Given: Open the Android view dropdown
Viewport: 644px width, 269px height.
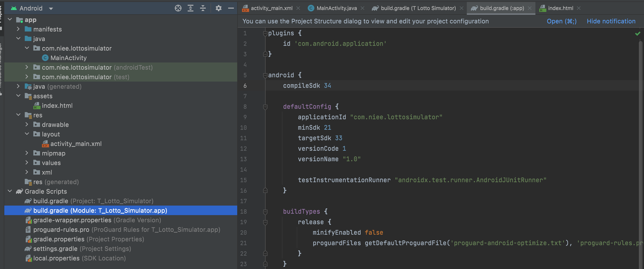Looking at the screenshot, I should [51, 9].
